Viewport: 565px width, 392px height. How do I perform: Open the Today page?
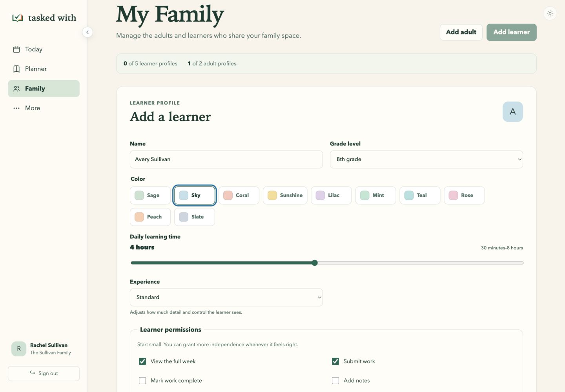pyautogui.click(x=44, y=49)
